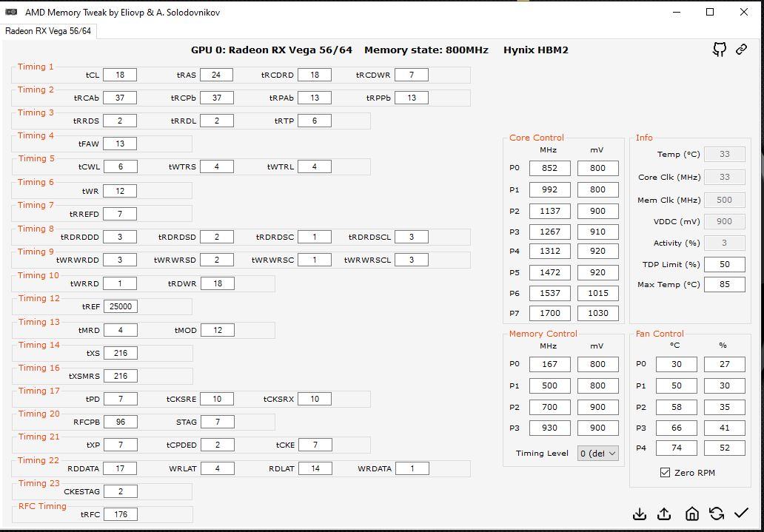Click the RDDATA input field

[120, 468]
